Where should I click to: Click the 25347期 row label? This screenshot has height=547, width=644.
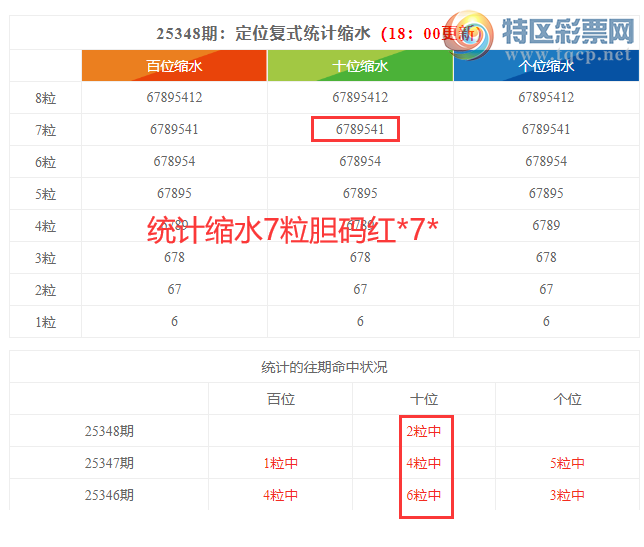pos(109,463)
